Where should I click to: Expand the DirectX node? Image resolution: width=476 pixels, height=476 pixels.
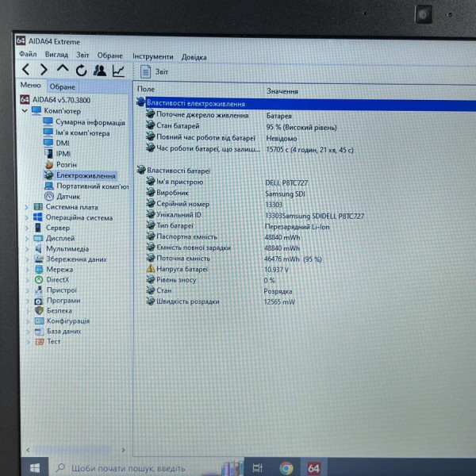tap(28, 280)
